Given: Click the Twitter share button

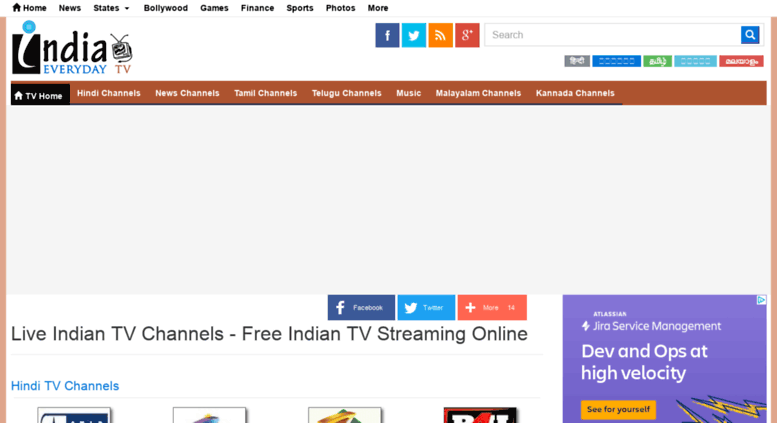Looking at the screenshot, I should pyautogui.click(x=426, y=308).
